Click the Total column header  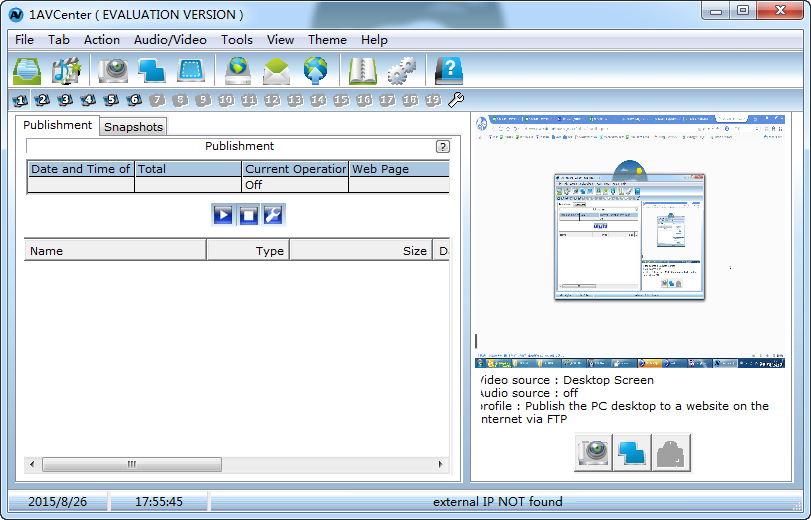pyautogui.click(x=188, y=169)
